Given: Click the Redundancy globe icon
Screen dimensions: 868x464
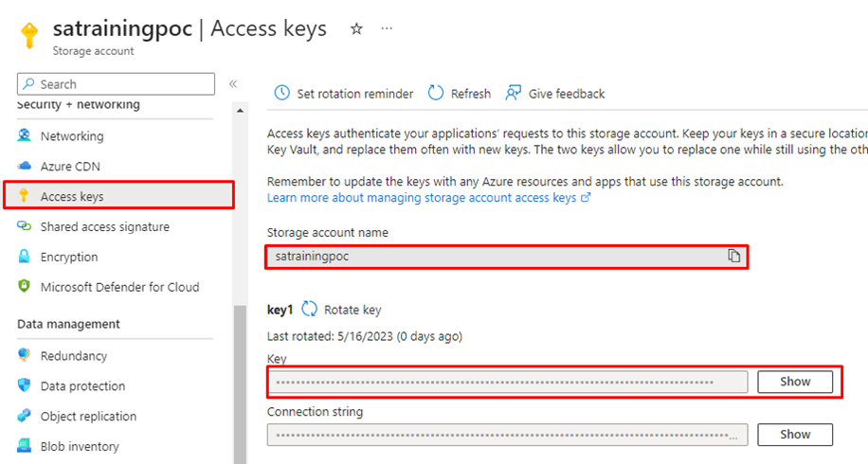Looking at the screenshot, I should tap(25, 356).
